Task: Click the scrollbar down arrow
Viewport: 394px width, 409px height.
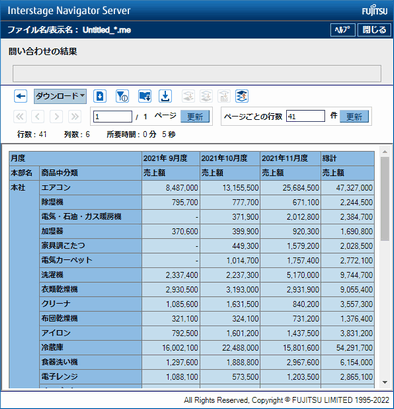Action: (385, 382)
